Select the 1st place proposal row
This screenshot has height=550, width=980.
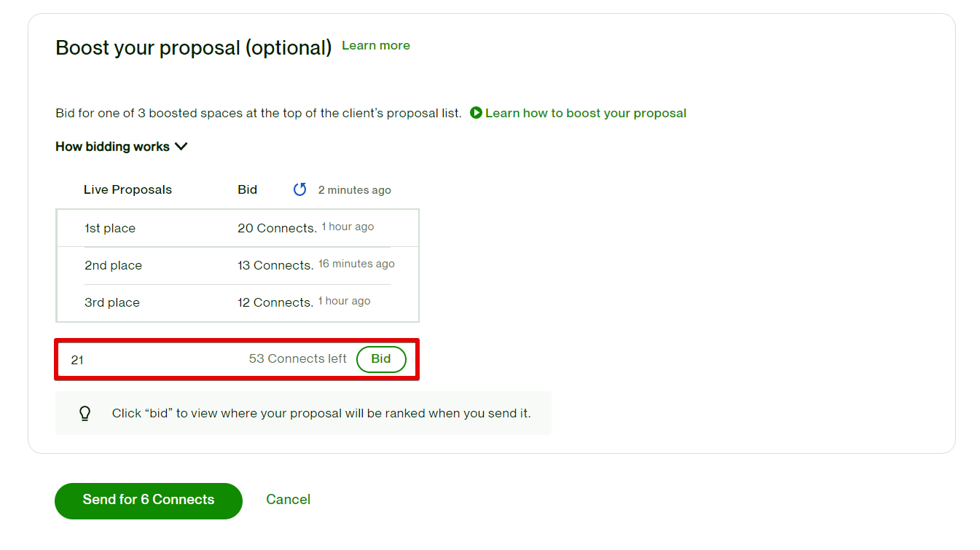pos(237,227)
